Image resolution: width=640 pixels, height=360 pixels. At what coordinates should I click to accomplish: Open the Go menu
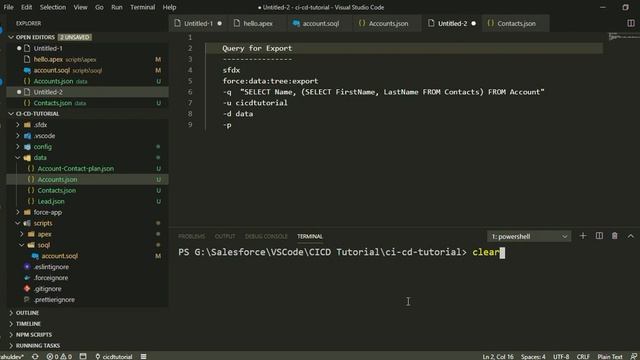click(x=99, y=7)
